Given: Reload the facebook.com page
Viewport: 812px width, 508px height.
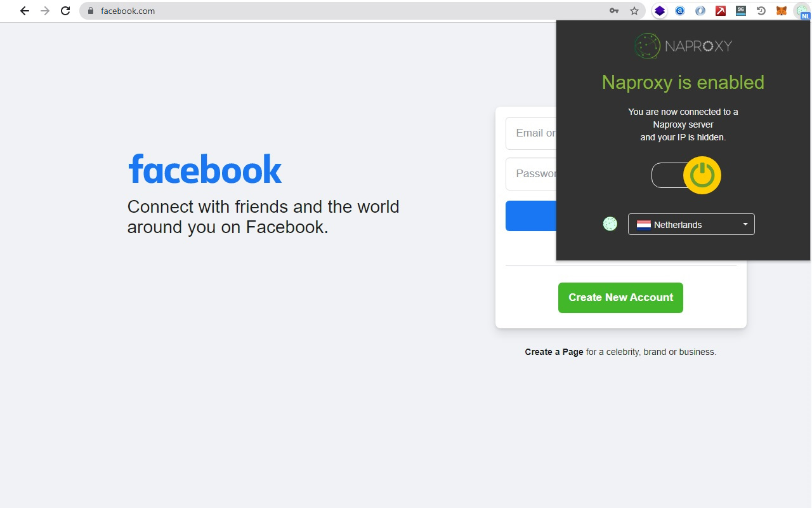Looking at the screenshot, I should pos(65,11).
